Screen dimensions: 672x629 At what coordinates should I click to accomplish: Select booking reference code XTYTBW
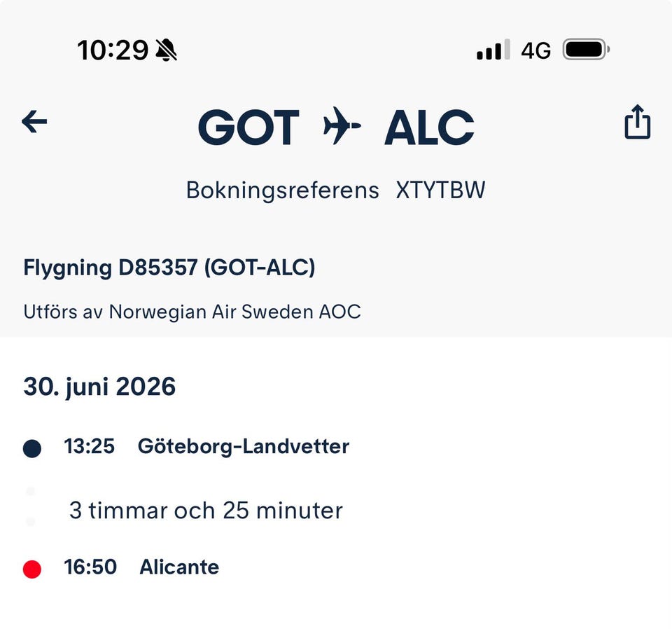point(440,190)
